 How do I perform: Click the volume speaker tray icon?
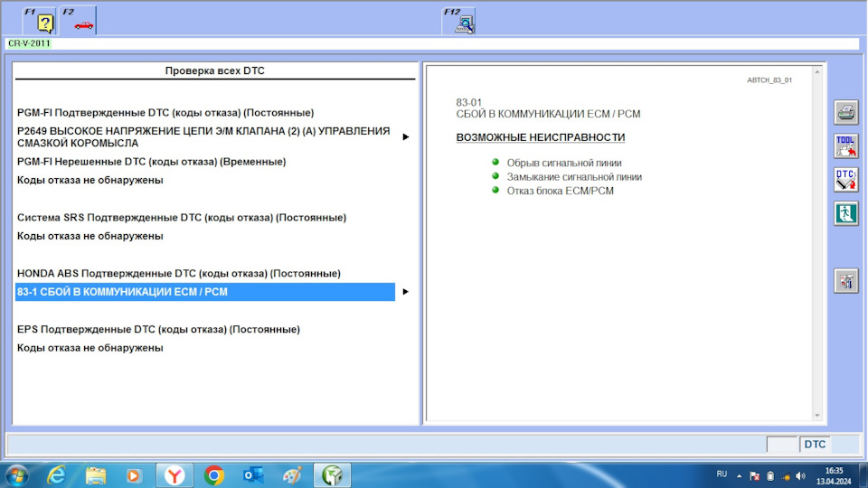pyautogui.click(x=800, y=476)
